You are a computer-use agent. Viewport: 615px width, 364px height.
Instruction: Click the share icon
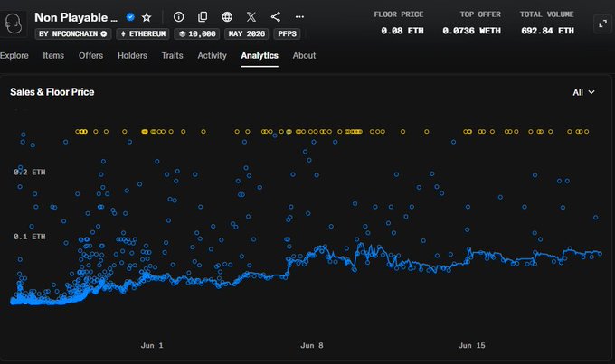tap(276, 17)
